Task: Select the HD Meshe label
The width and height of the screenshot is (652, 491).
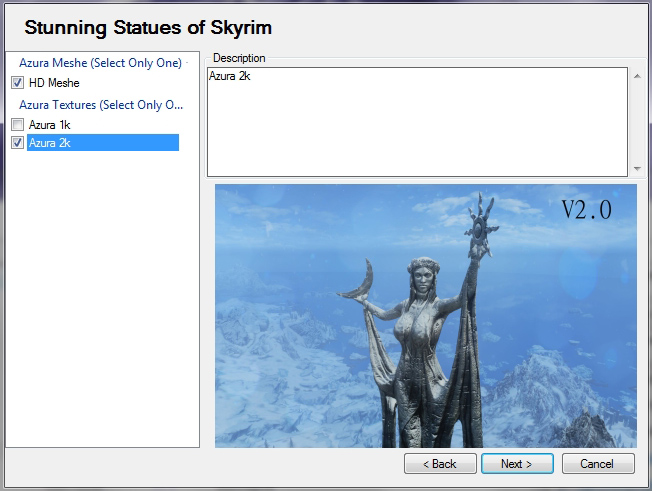Action: [x=54, y=83]
